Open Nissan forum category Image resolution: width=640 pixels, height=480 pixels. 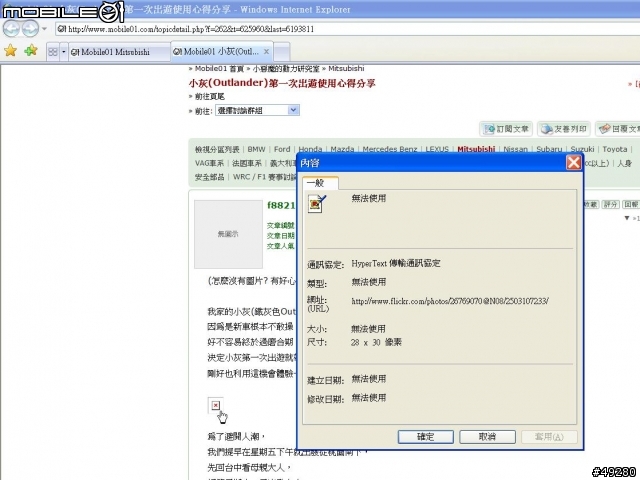pyautogui.click(x=516, y=149)
